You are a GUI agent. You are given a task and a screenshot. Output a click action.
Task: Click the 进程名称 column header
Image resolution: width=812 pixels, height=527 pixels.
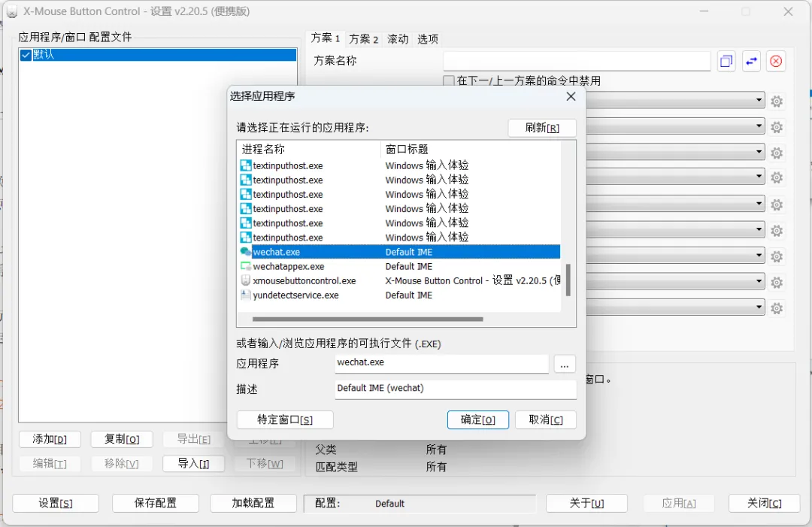(x=310, y=150)
